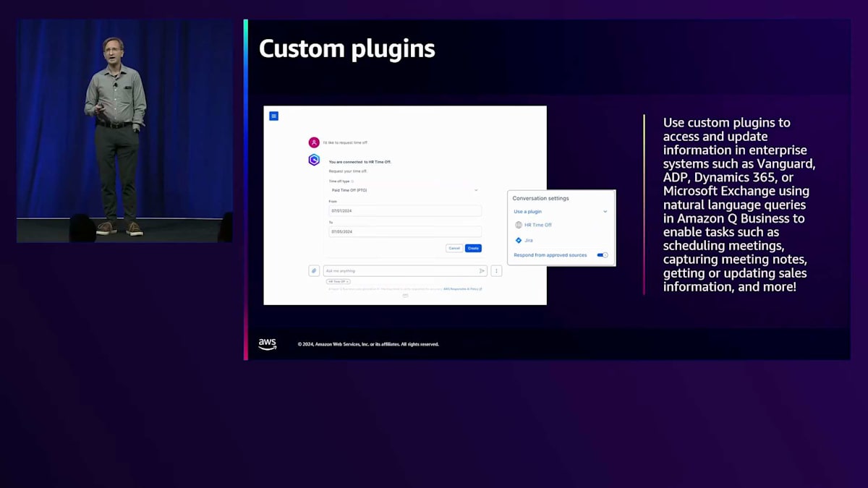Viewport: 868px width, 488px height.
Task: Click the pink user avatar icon
Action: (314, 142)
